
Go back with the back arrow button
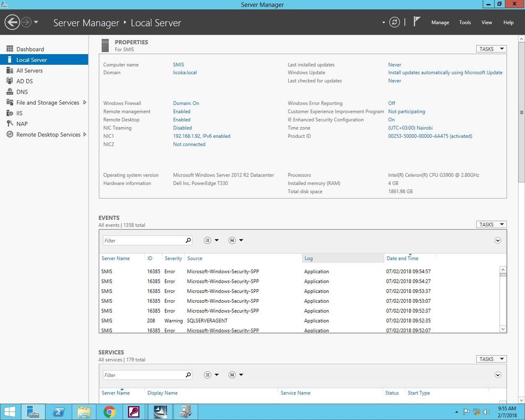click(12, 23)
